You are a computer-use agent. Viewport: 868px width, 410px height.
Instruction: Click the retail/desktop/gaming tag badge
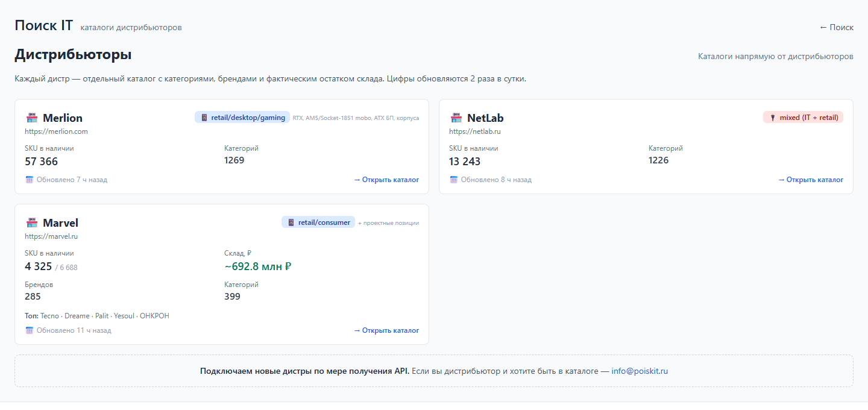(242, 118)
